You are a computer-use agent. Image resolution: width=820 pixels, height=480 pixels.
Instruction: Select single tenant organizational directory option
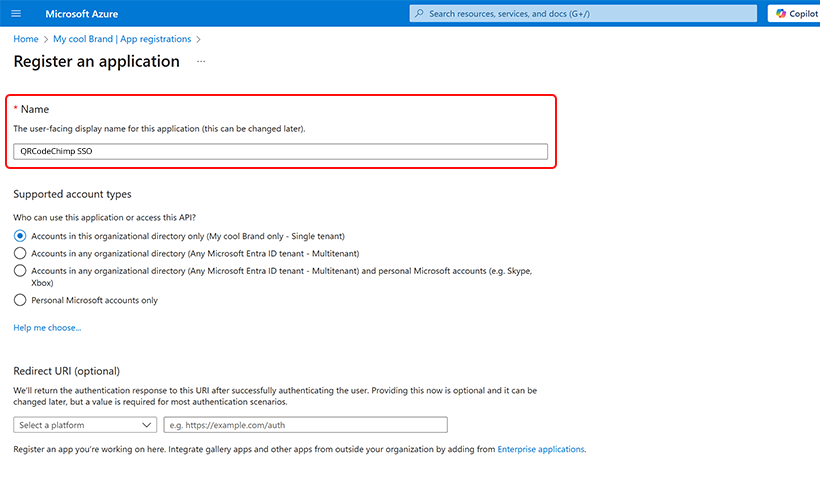20,236
